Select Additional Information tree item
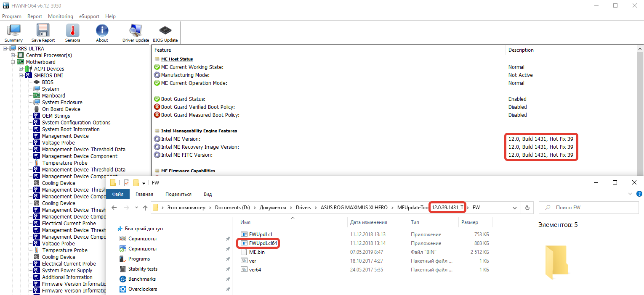Viewport: 644px width, 295px height. 67,277
